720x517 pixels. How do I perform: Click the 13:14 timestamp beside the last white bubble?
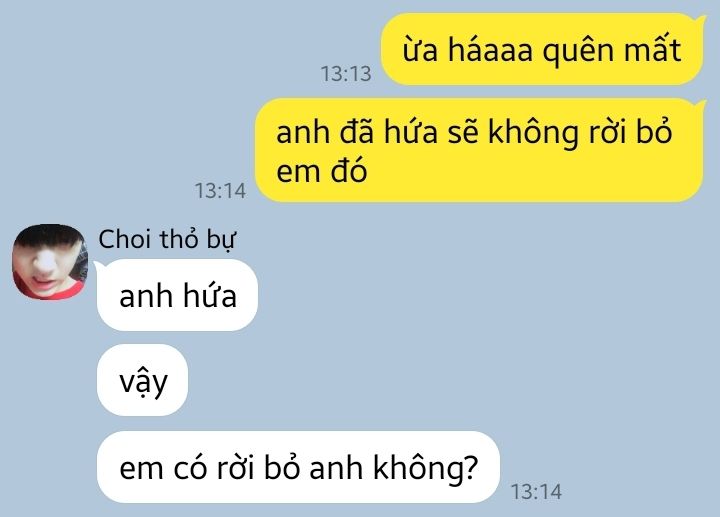536,492
